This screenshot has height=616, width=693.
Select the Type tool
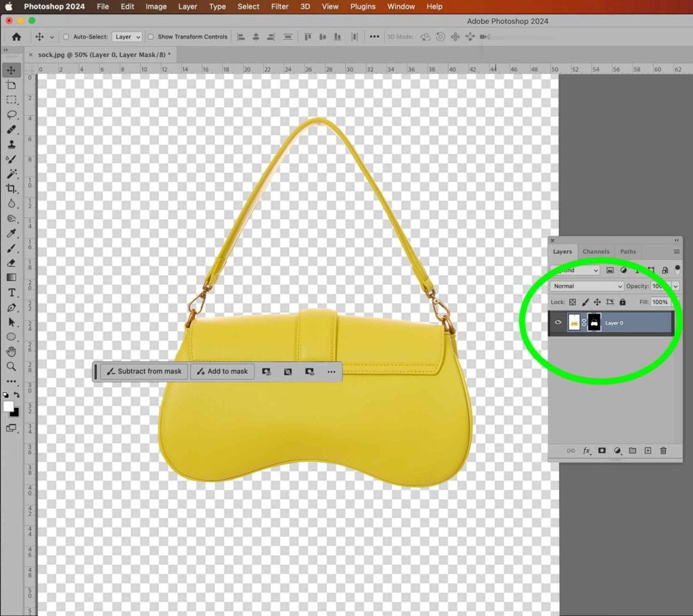coord(10,293)
